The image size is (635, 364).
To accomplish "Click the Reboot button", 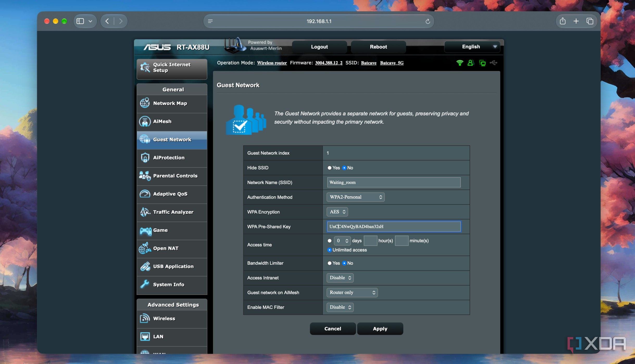I will coord(378,47).
